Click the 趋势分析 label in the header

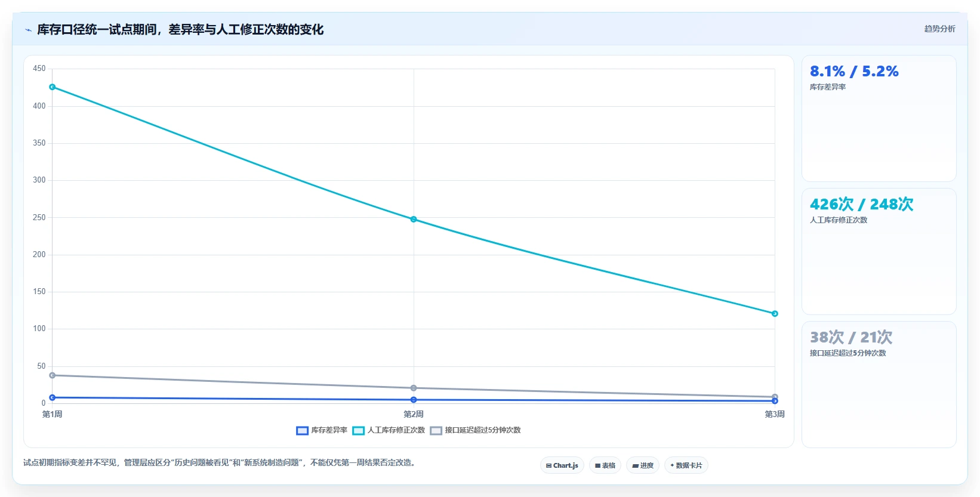[939, 29]
